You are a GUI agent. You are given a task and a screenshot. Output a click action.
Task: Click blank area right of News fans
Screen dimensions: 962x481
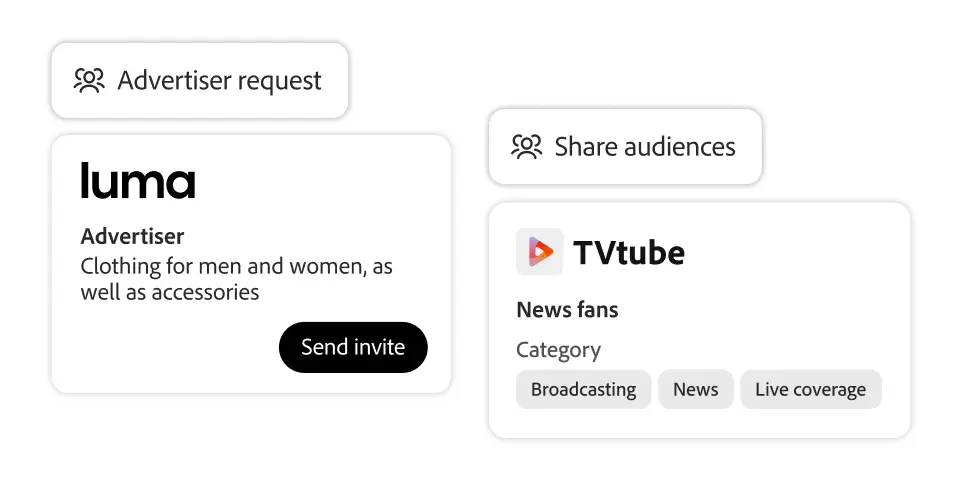[760, 310]
